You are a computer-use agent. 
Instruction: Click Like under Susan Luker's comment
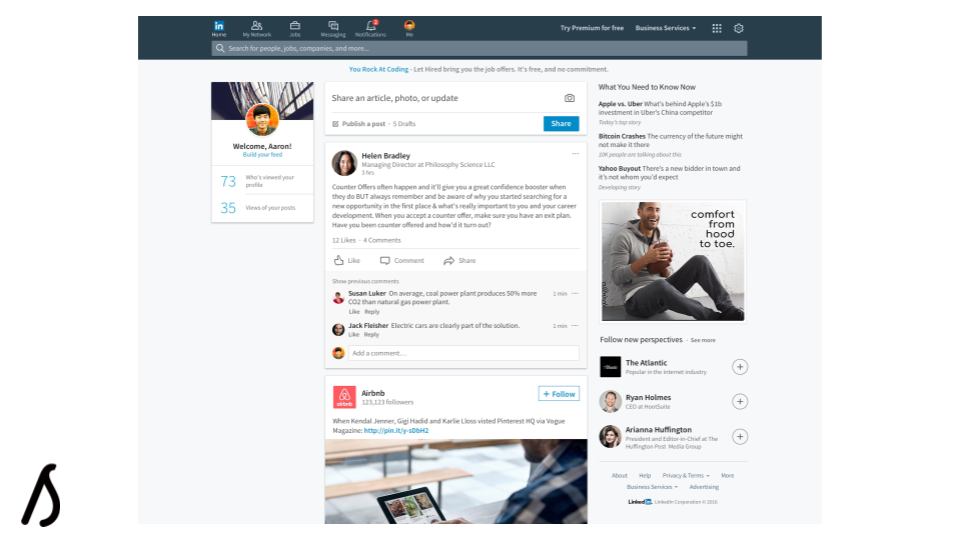354,312
